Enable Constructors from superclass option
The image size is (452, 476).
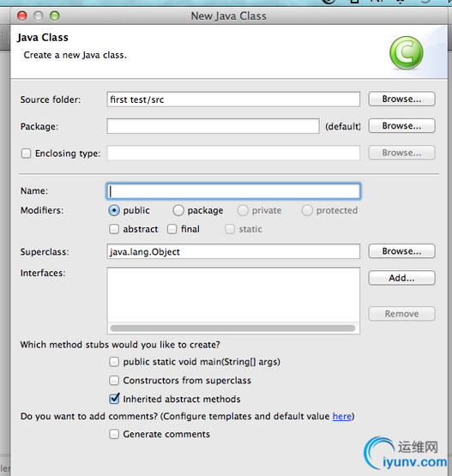tap(114, 381)
